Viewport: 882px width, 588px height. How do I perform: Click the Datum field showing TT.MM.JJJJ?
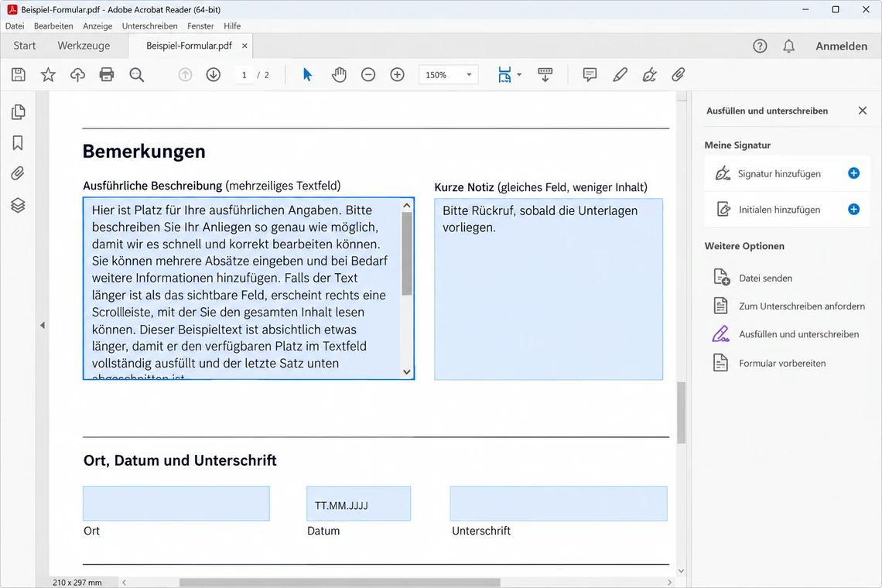tap(358, 504)
